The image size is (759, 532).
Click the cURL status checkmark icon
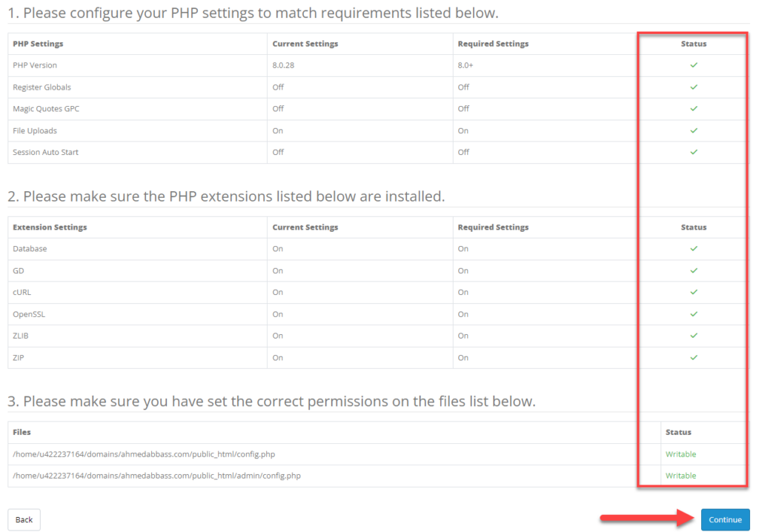click(693, 292)
